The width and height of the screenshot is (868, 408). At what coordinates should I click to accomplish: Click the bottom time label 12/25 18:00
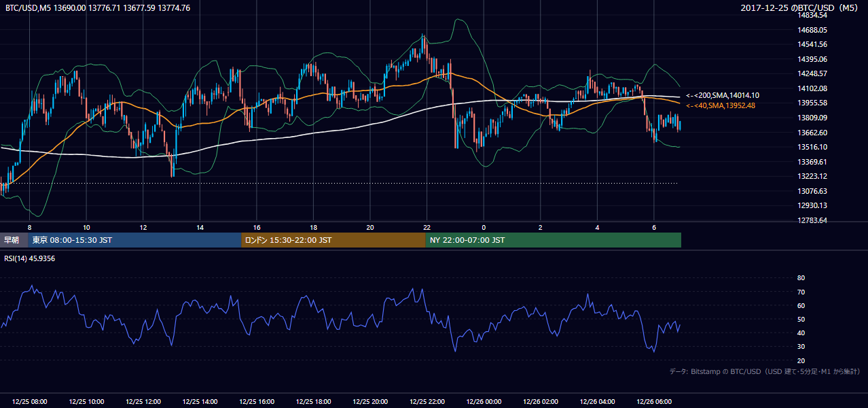coord(313,402)
